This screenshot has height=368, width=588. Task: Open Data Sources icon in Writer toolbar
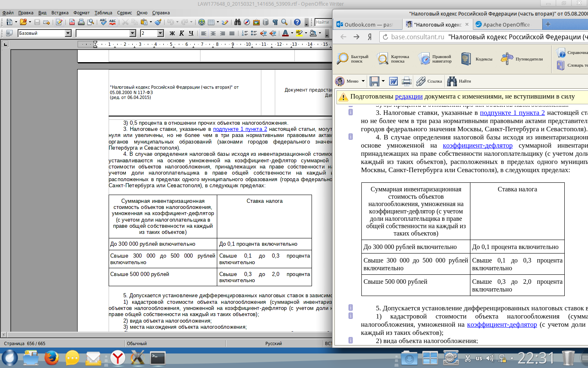click(x=266, y=22)
